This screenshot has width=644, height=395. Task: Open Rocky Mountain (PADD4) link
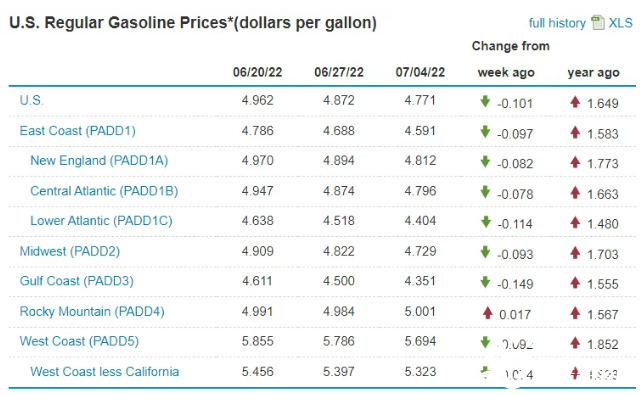click(x=92, y=311)
